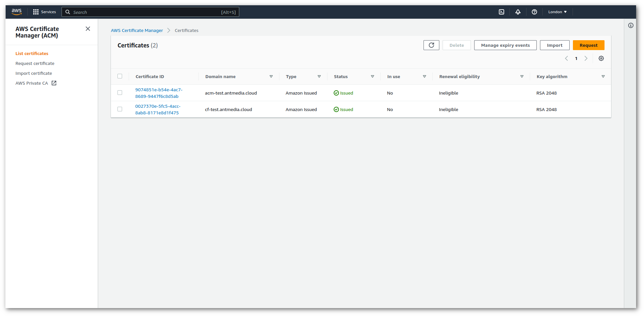Go to previous page of certificates

(x=567, y=58)
